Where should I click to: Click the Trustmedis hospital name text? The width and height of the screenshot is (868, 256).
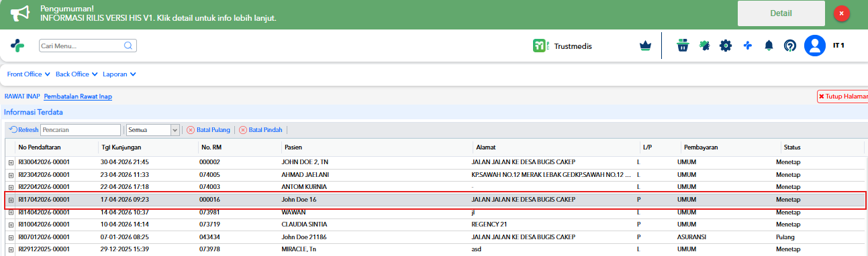(x=573, y=46)
